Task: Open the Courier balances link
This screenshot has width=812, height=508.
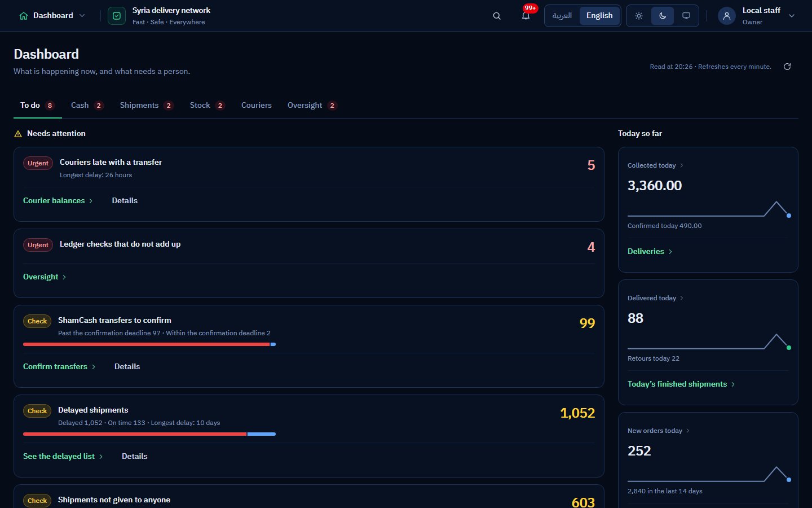Action: [x=58, y=201]
